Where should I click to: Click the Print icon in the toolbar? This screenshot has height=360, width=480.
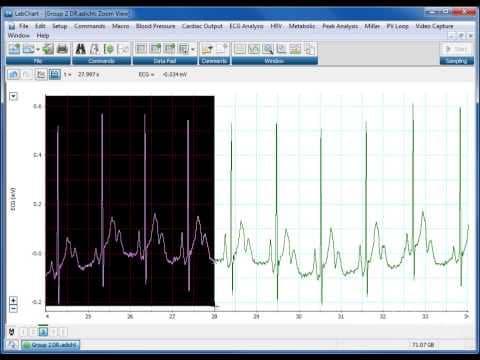click(x=62, y=49)
